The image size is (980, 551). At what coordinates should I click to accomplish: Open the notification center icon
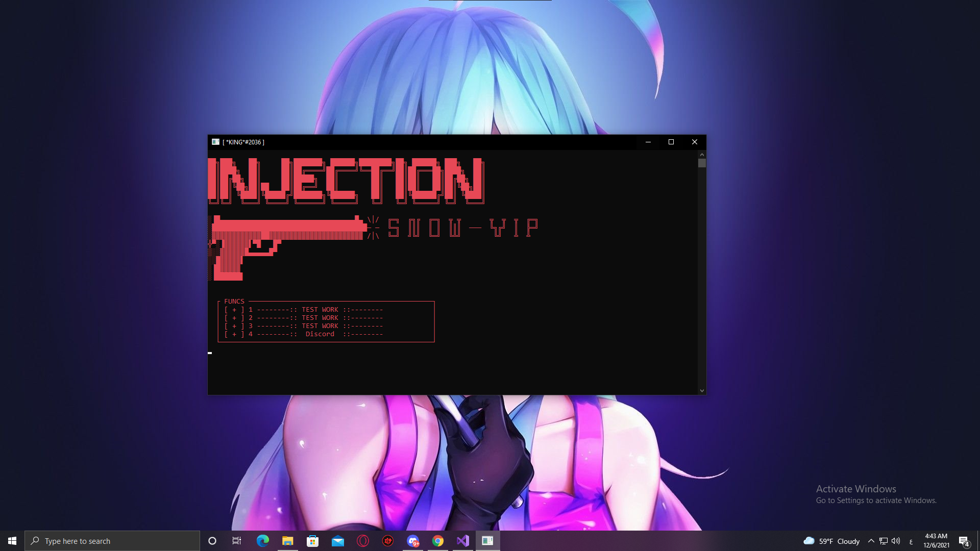(x=964, y=541)
